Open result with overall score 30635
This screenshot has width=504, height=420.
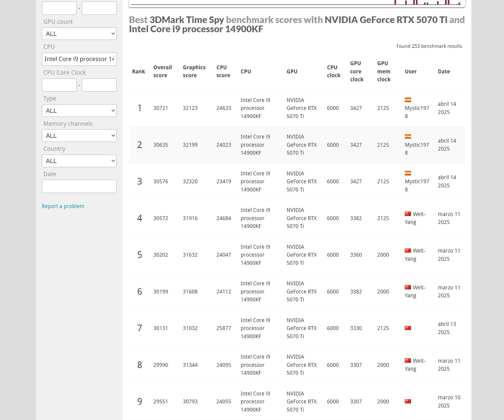(x=161, y=145)
